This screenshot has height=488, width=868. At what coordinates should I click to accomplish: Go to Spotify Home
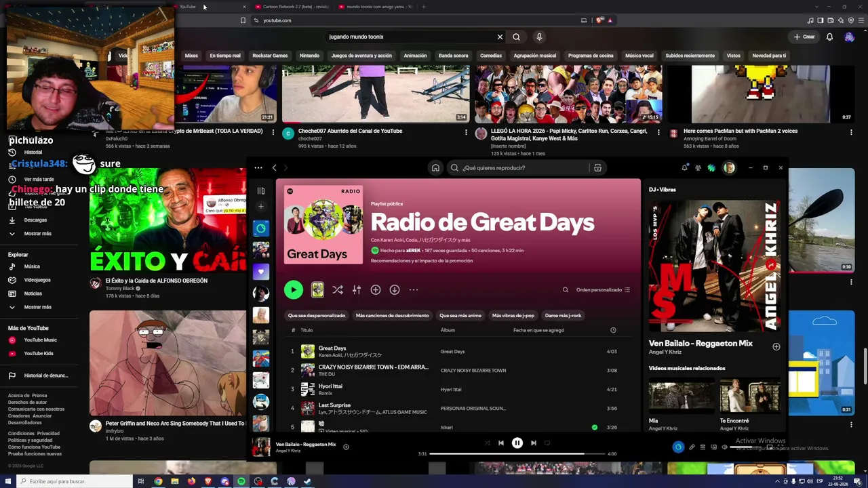click(435, 168)
